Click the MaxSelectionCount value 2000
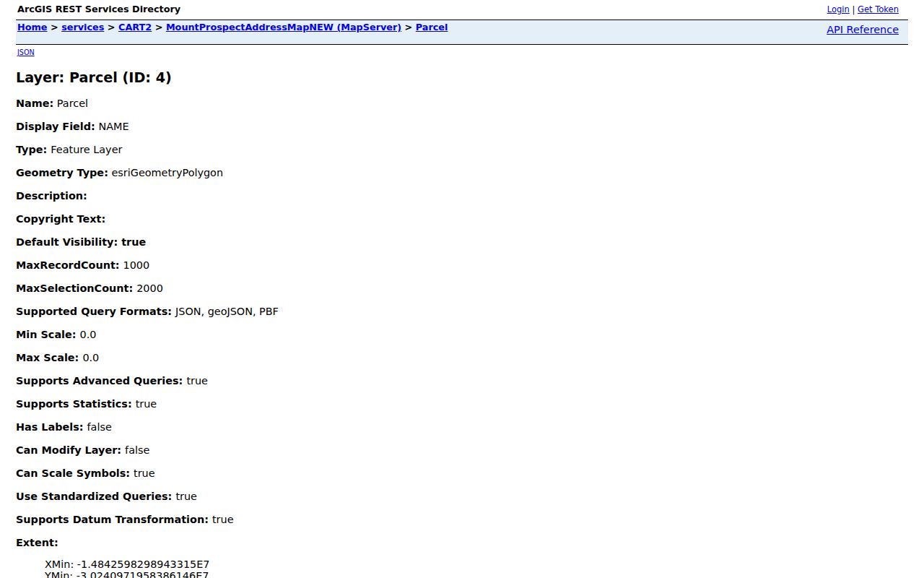Viewport: 924px width, 578px height. point(149,288)
